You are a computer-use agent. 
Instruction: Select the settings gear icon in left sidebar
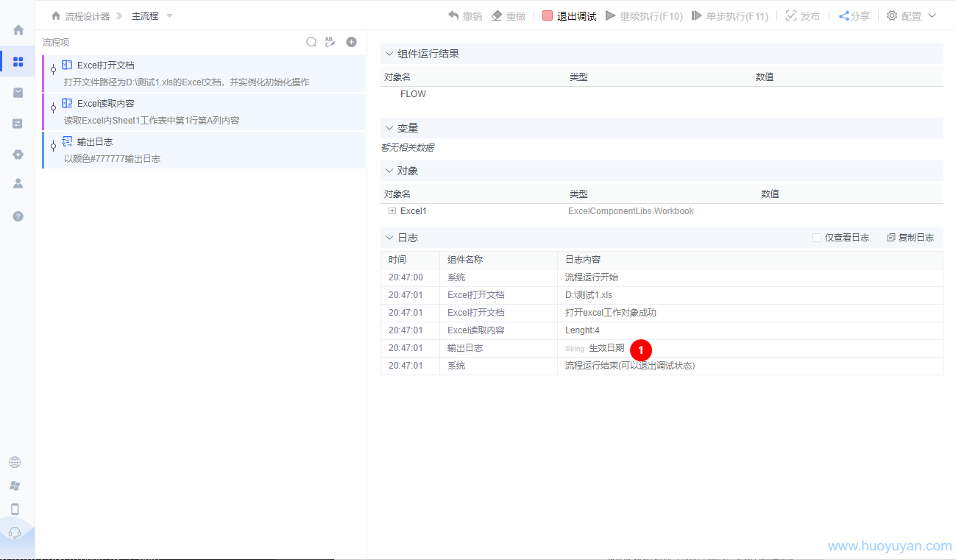pyautogui.click(x=16, y=154)
